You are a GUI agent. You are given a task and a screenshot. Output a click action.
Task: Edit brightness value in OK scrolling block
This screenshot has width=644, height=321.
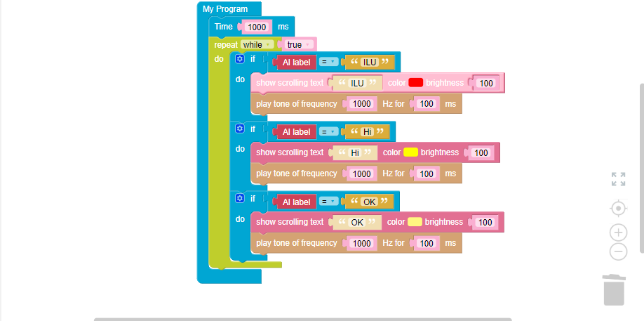point(485,223)
